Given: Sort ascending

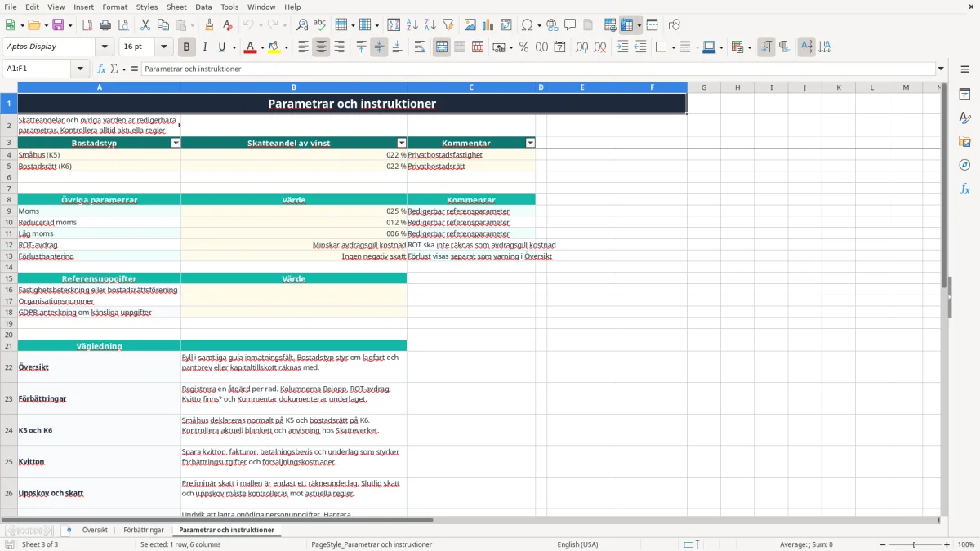Looking at the screenshot, I should [x=412, y=25].
